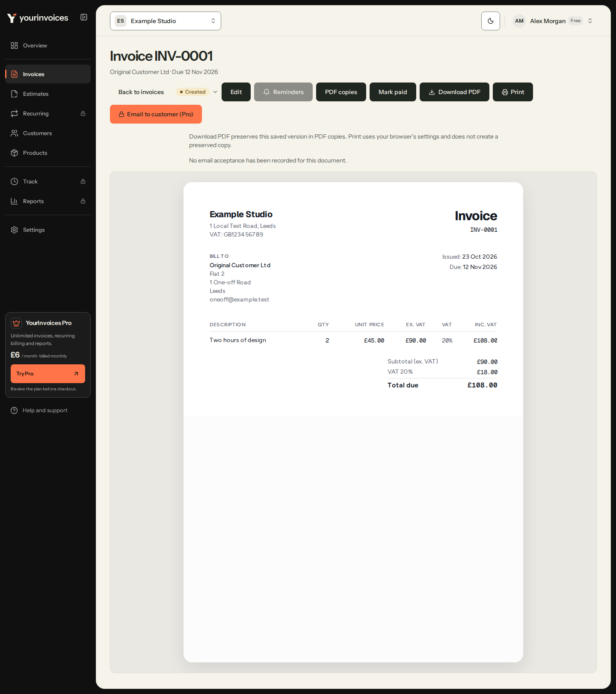Image resolution: width=616 pixels, height=694 pixels.
Task: Open the Recurring section
Action: click(x=48, y=114)
